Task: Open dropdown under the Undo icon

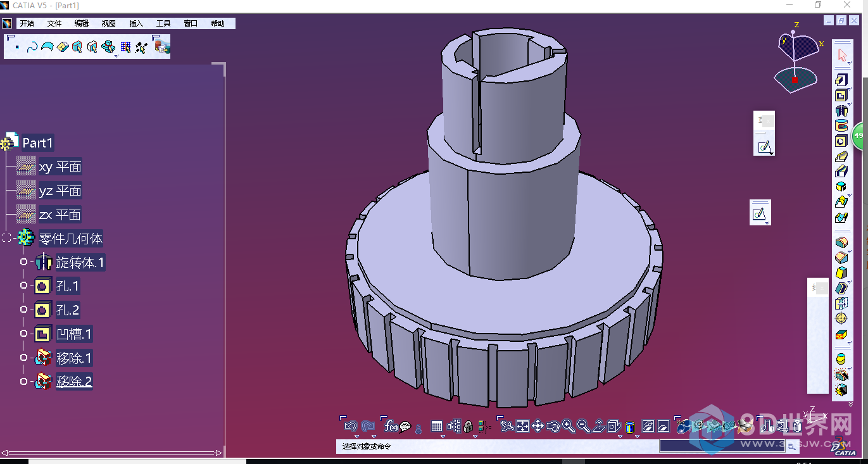Action: point(356,436)
